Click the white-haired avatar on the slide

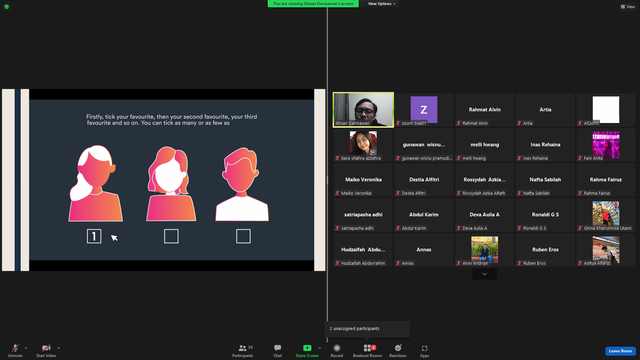tap(95, 183)
